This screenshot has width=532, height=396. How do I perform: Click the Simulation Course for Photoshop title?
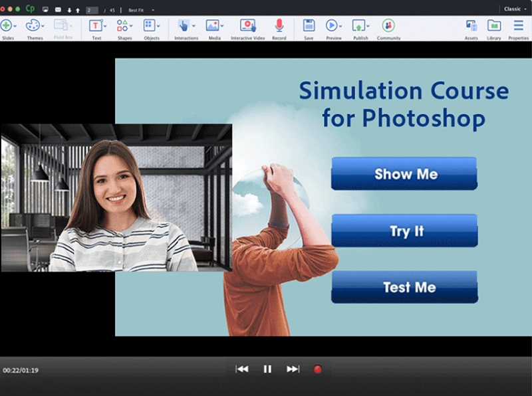coord(404,104)
